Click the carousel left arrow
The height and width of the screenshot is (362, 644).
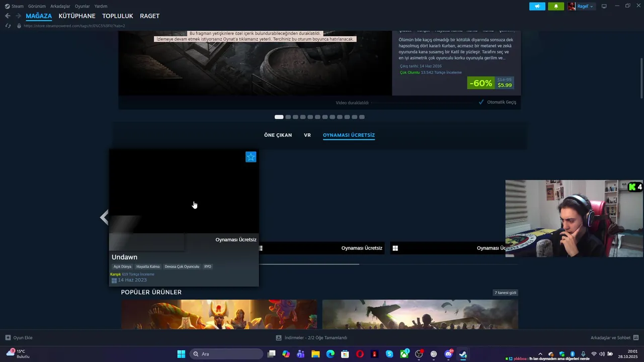[104, 217]
